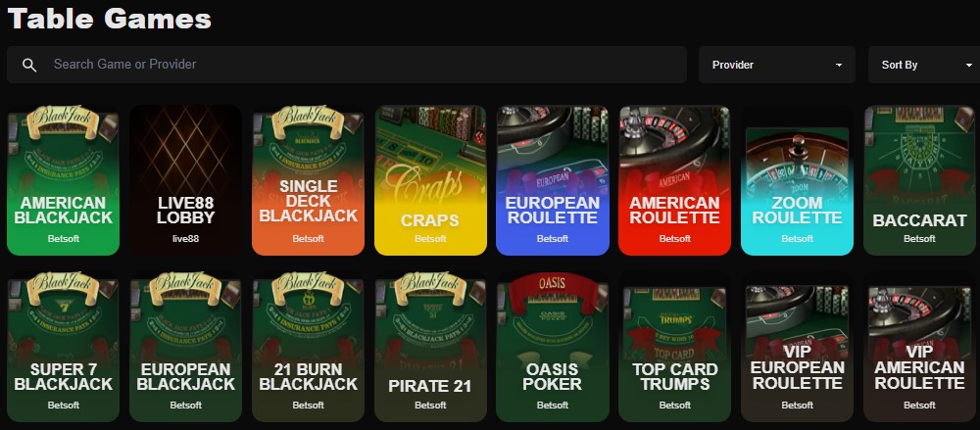
Task: Launch the Zoom Roulette game
Action: click(797, 180)
